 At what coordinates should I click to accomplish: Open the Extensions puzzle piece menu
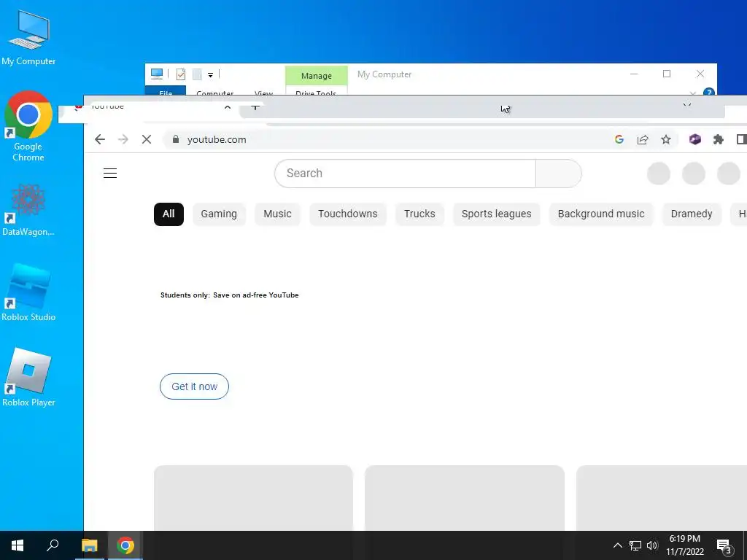pos(718,139)
